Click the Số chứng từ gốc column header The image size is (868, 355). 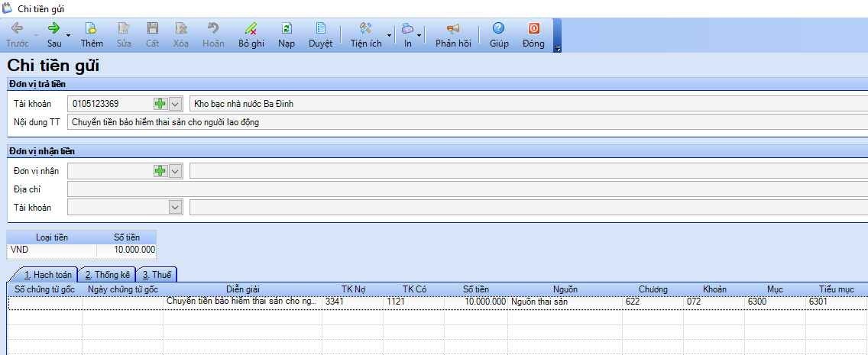(x=45, y=289)
